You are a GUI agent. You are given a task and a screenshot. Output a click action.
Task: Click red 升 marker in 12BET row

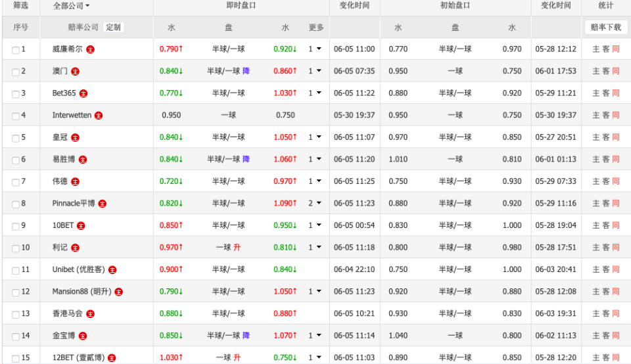(237, 357)
